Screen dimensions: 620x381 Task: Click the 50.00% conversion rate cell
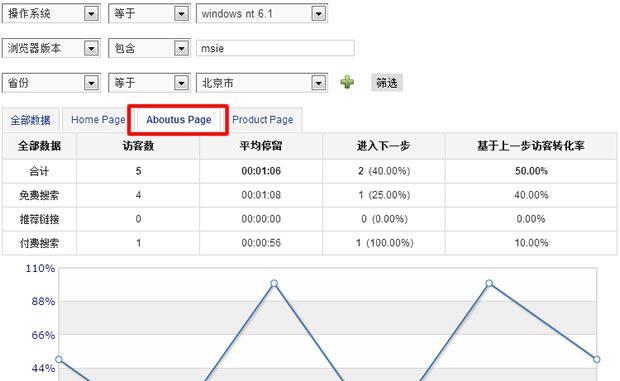531,171
